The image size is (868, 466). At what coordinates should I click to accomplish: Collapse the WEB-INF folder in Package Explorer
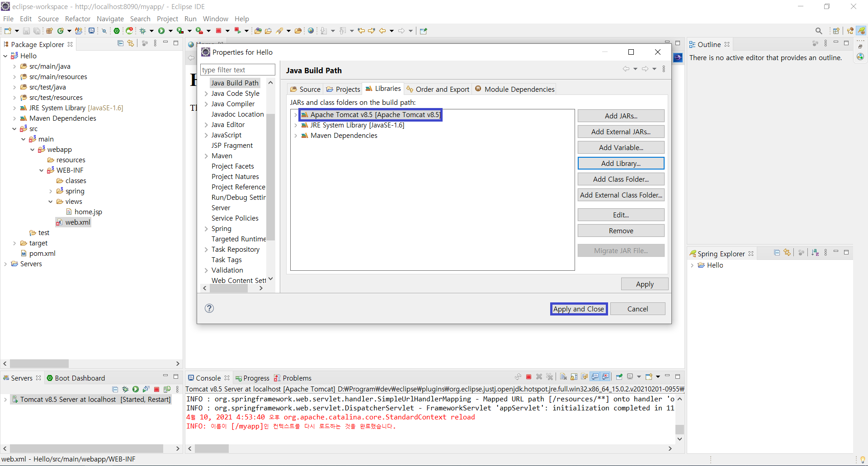(x=42, y=170)
